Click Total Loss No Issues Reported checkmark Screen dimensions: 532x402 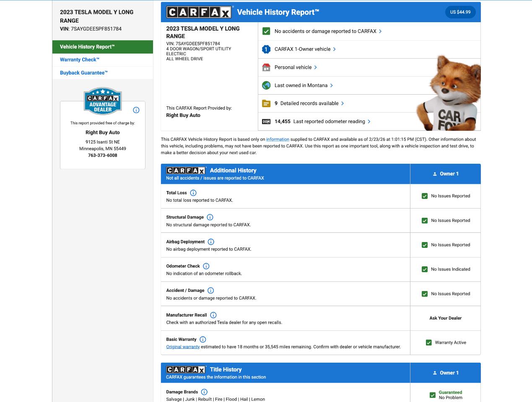point(425,196)
